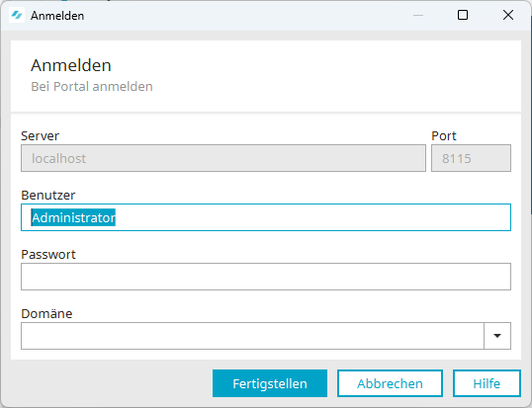The image size is (532, 408).
Task: Click the Passwort label
Action: tap(48, 255)
